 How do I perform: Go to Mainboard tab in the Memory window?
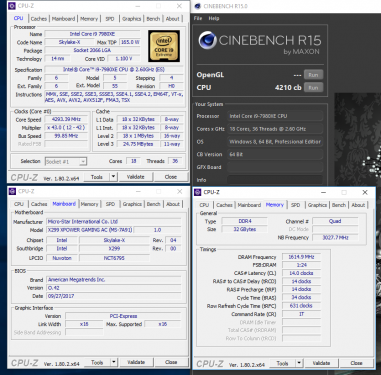(x=249, y=205)
